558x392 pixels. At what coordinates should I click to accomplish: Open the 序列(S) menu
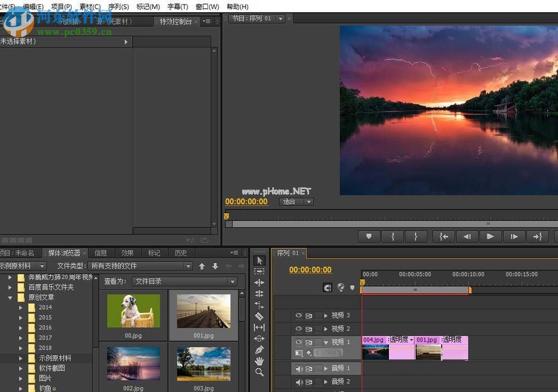[118, 7]
